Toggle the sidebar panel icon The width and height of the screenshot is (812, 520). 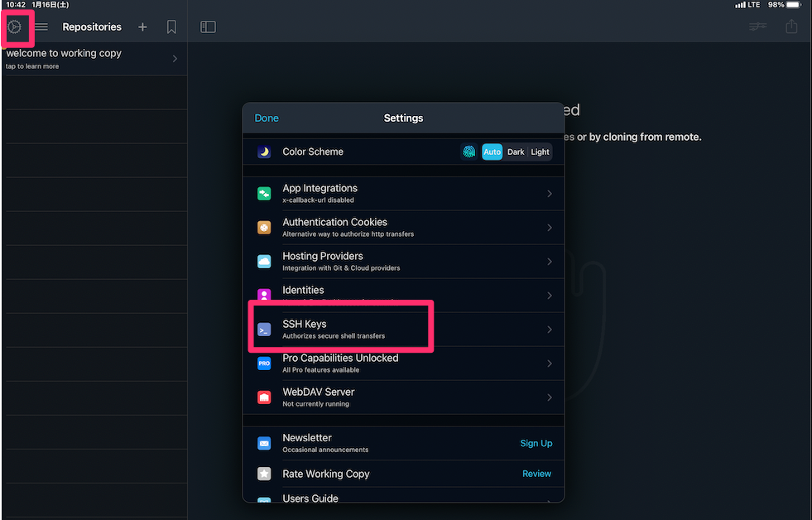pos(209,27)
